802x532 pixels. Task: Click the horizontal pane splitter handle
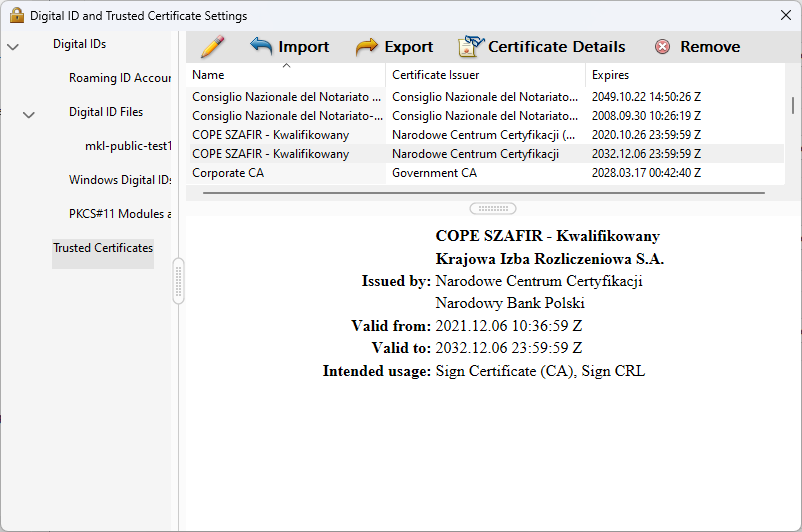click(492, 208)
